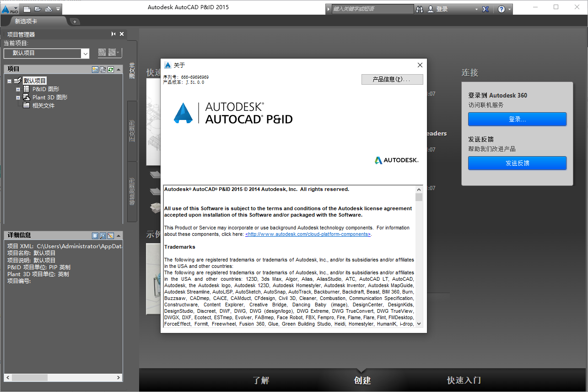The image size is (588, 392).
Task: Toggle auto-hide pin on 项目管理器 panel
Action: 113,33
